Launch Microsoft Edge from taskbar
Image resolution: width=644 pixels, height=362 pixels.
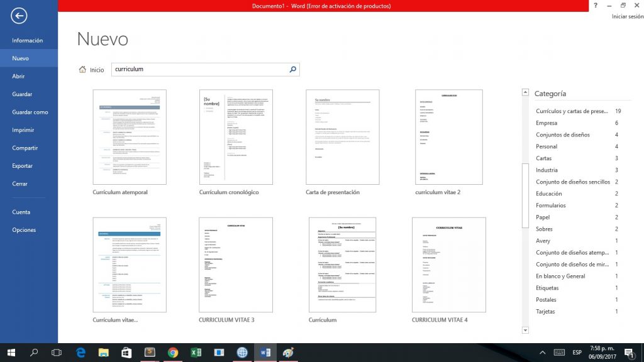[x=81, y=353]
